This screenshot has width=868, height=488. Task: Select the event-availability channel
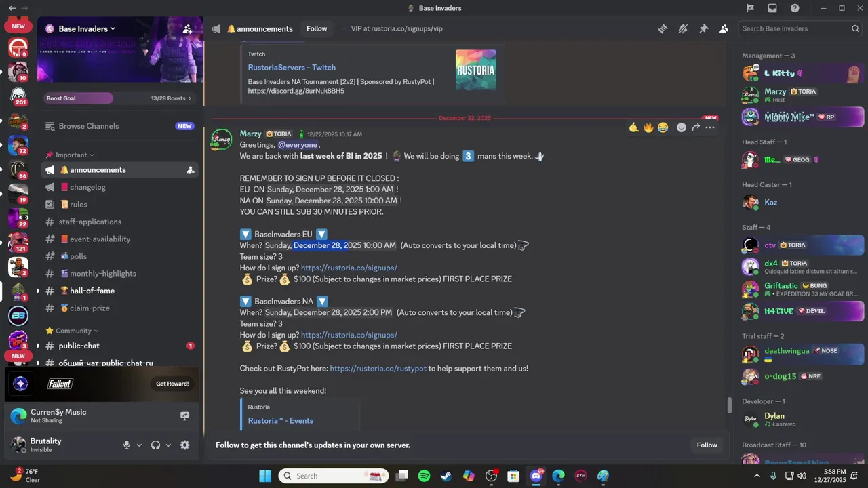[x=119, y=239]
